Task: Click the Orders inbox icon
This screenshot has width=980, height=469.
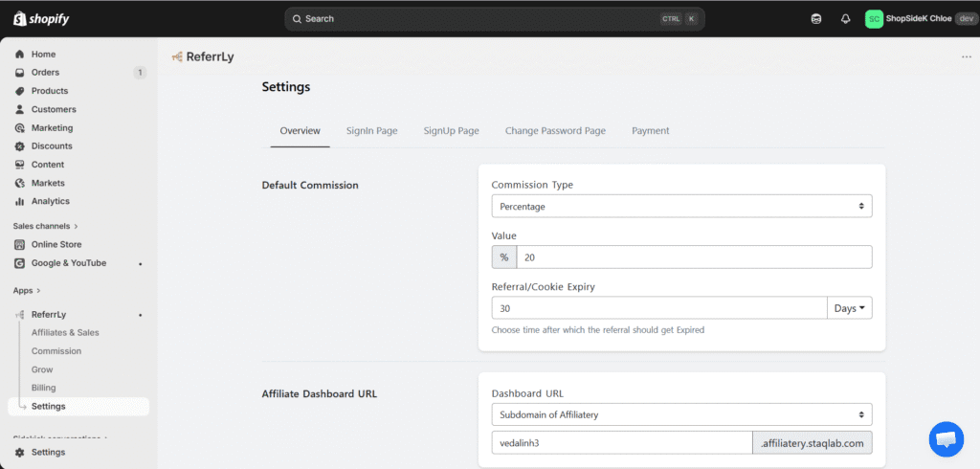Action: 19,73
